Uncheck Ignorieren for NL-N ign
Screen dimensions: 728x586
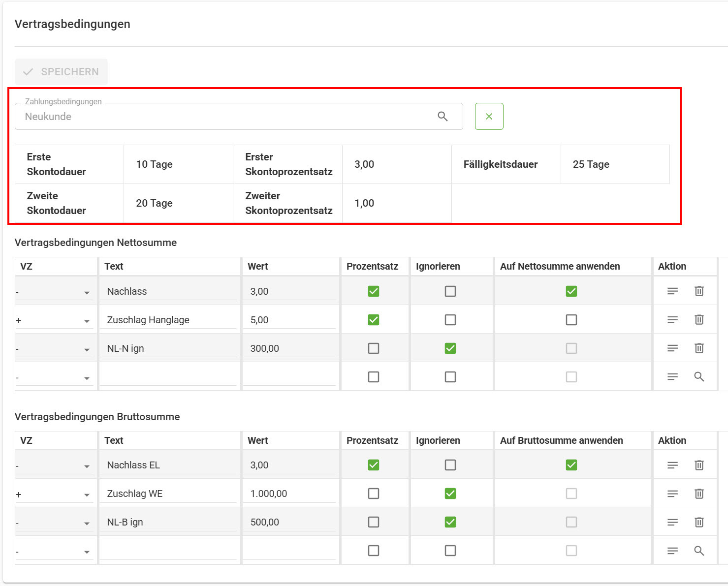pos(450,348)
